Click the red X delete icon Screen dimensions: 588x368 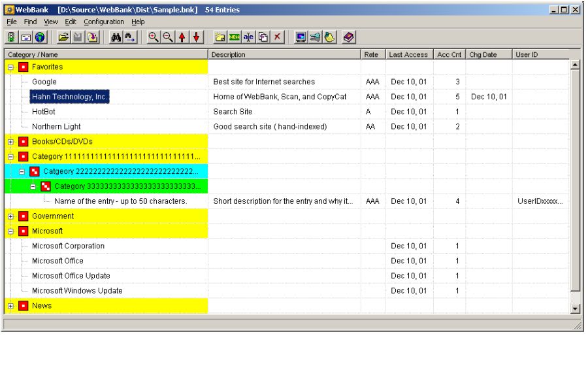point(278,37)
